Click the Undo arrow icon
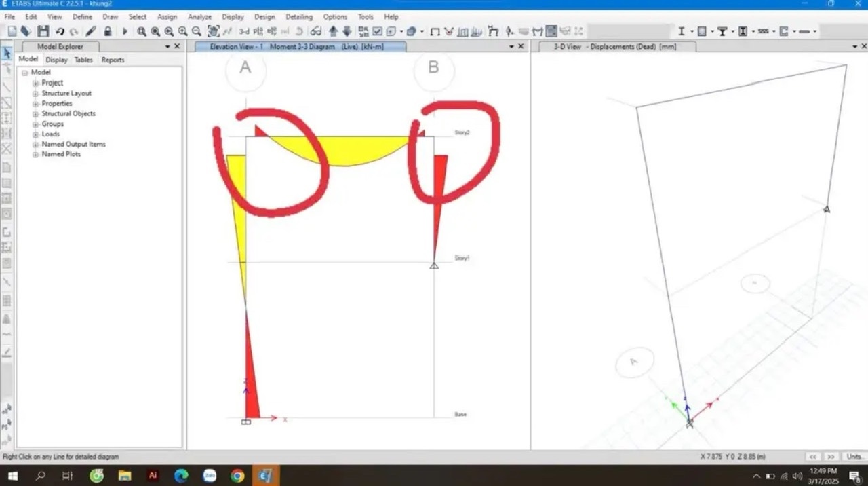Viewport: 868px width, 486px height. (x=60, y=31)
